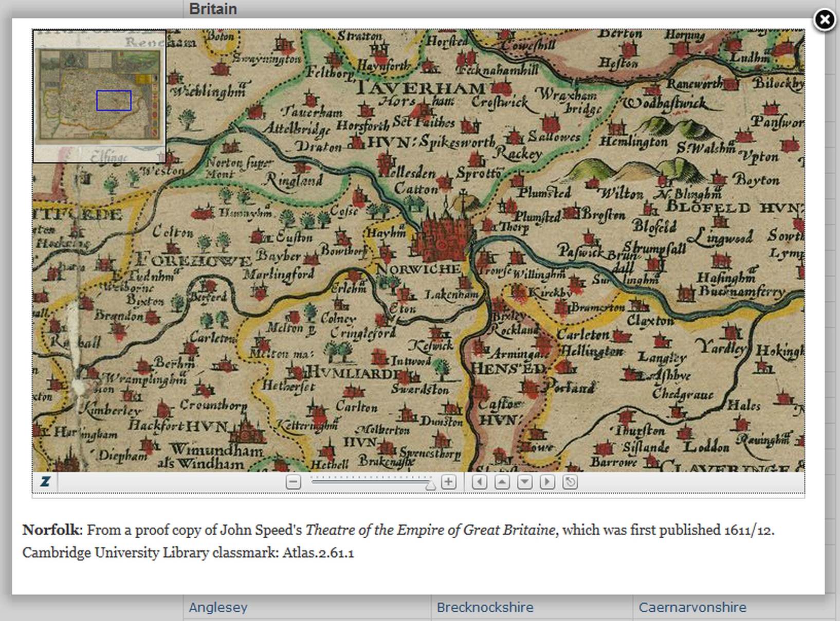Pan the map right with arrow button
Screen dimensions: 840x621
pyautogui.click(x=547, y=482)
